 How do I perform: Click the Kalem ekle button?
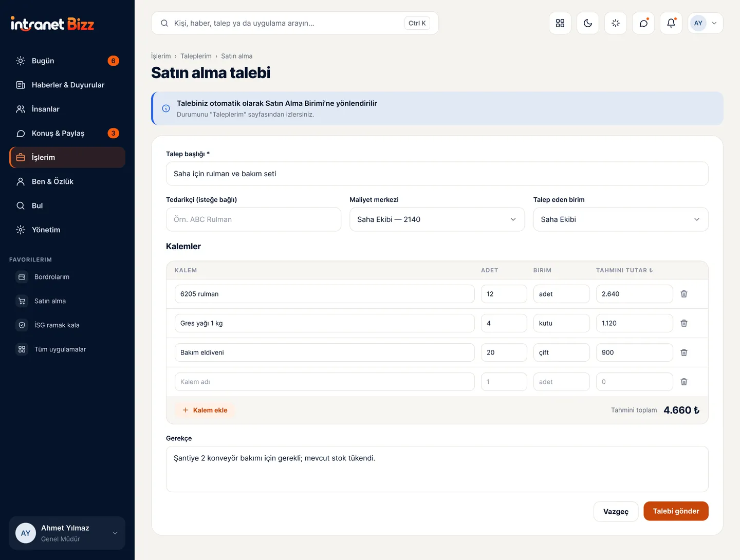[205, 410]
